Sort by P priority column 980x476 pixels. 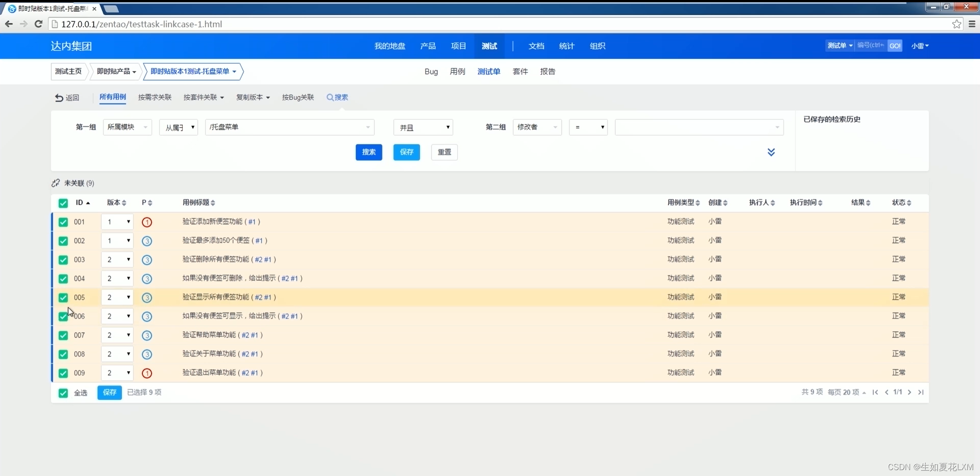tap(147, 202)
